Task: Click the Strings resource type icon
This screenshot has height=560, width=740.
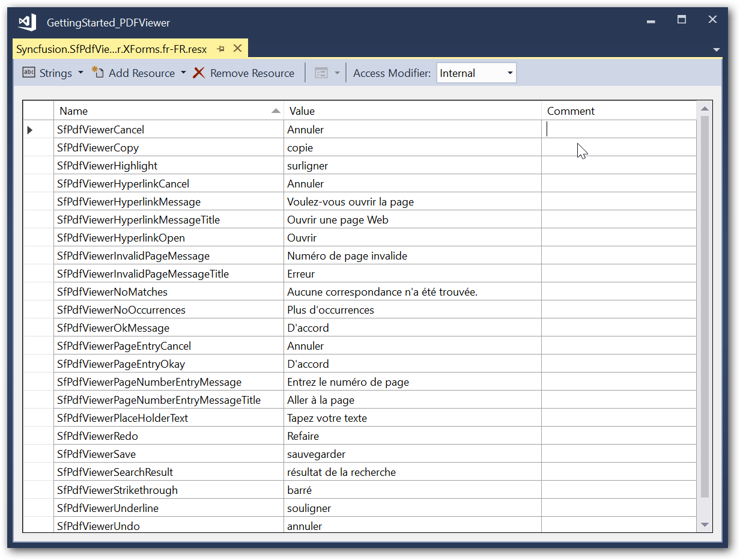Action: pyautogui.click(x=29, y=73)
